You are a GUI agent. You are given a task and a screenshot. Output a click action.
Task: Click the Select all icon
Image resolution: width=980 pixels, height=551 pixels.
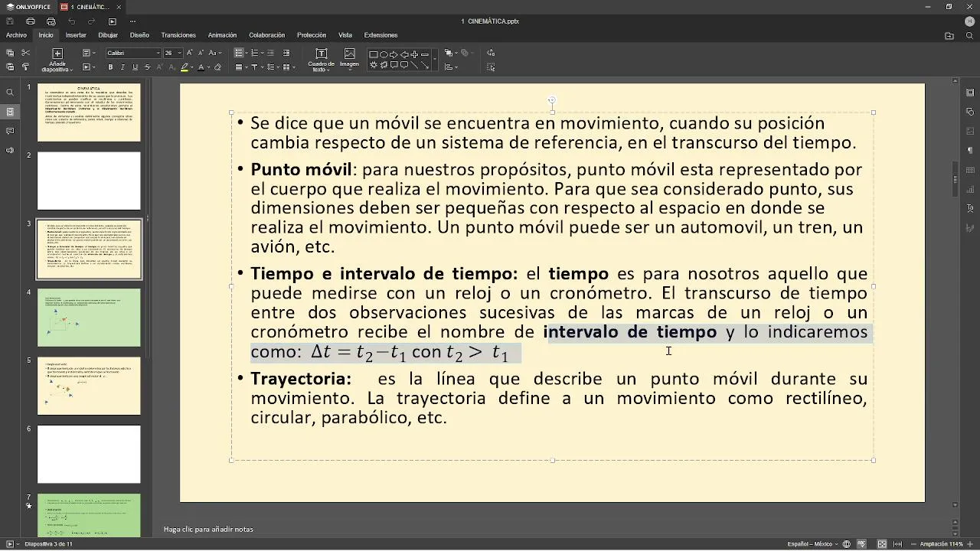(x=491, y=67)
